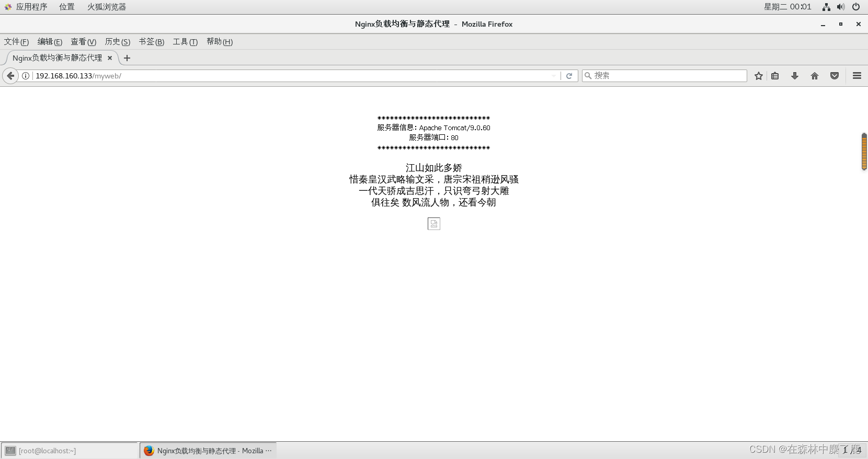Reload the current page
868x459 pixels.
click(x=569, y=76)
